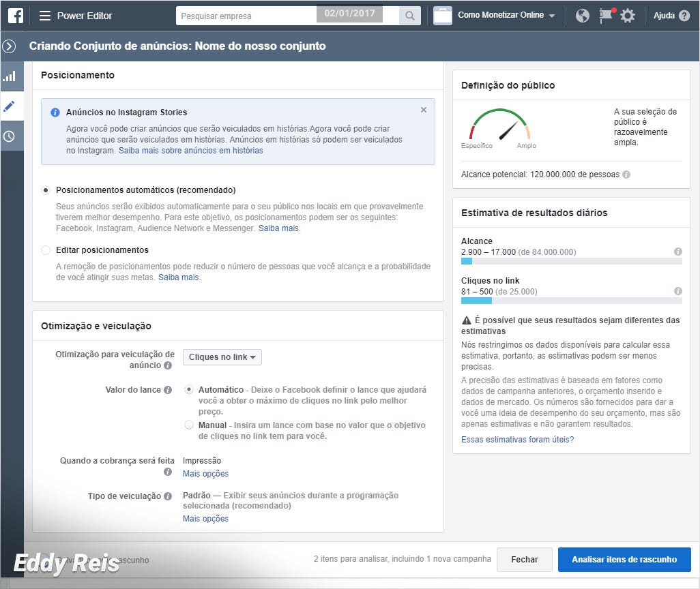Click Mais opções below Padrão delivery type

point(205,519)
